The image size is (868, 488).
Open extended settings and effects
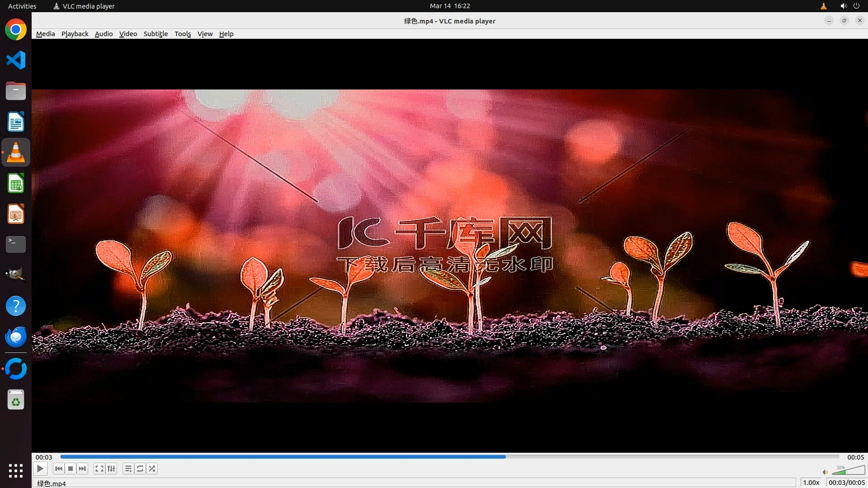coord(111,469)
